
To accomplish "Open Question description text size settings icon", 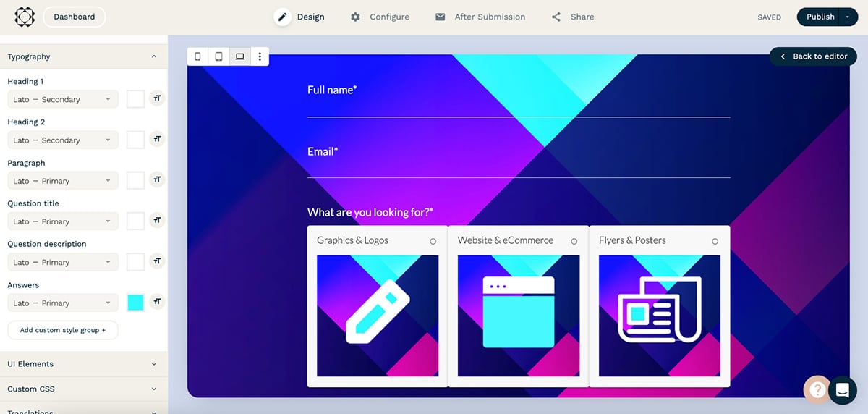I will pos(157,261).
